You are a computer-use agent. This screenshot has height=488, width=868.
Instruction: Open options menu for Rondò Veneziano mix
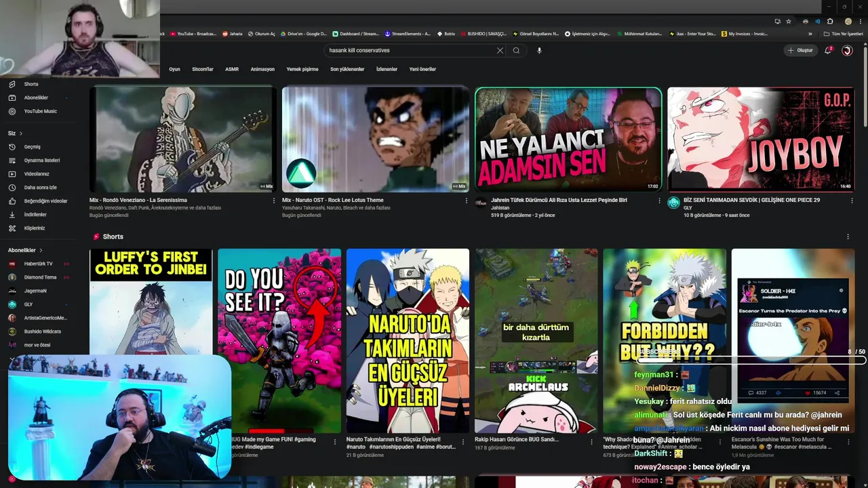coord(274,201)
